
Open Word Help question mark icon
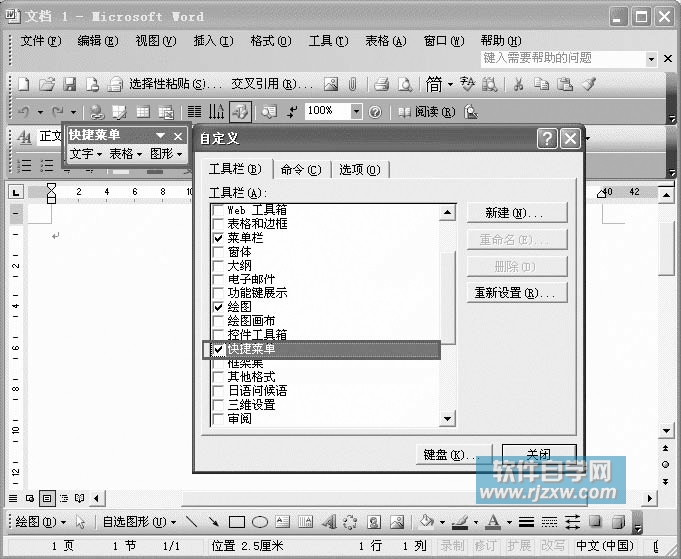pyautogui.click(x=375, y=112)
